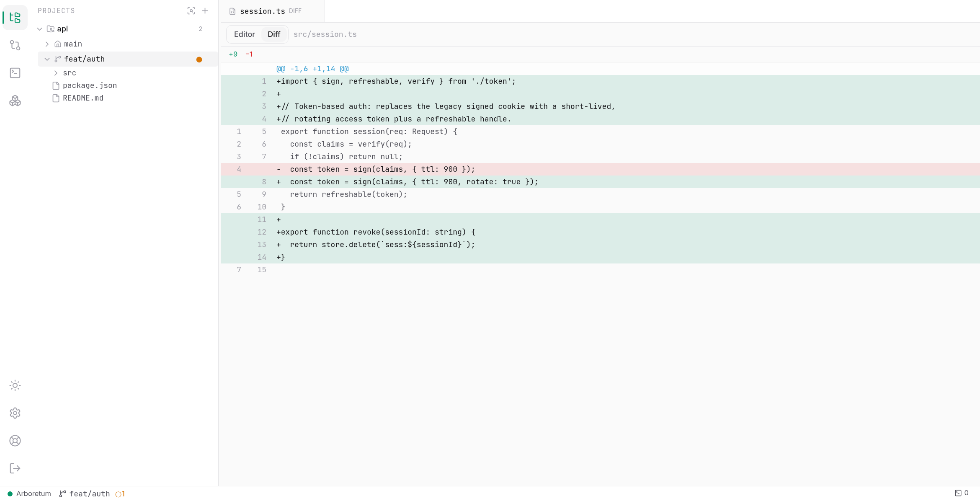Click the added rotate: true line
This screenshot has height=501, width=980.
601,182
